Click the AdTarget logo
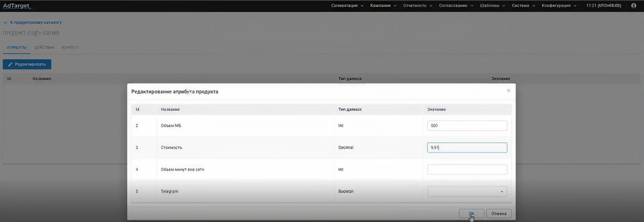 (17, 6)
